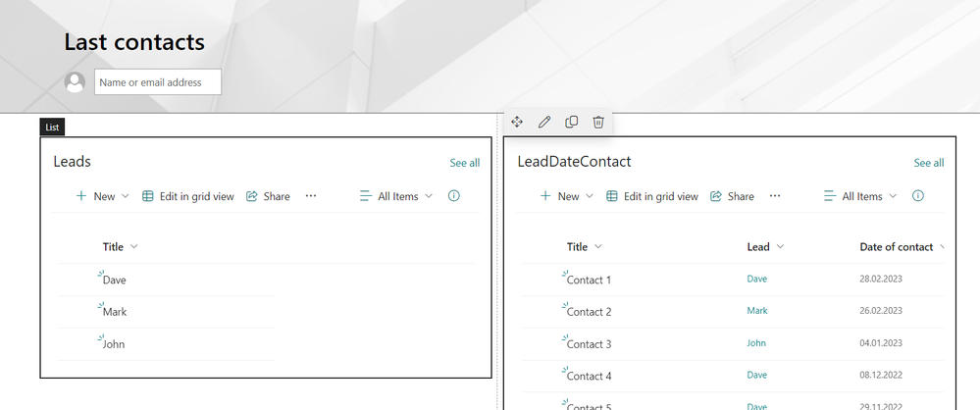This screenshot has width=980, height=410.
Task: Expand the New dropdown arrow in Leads
Action: tap(125, 196)
